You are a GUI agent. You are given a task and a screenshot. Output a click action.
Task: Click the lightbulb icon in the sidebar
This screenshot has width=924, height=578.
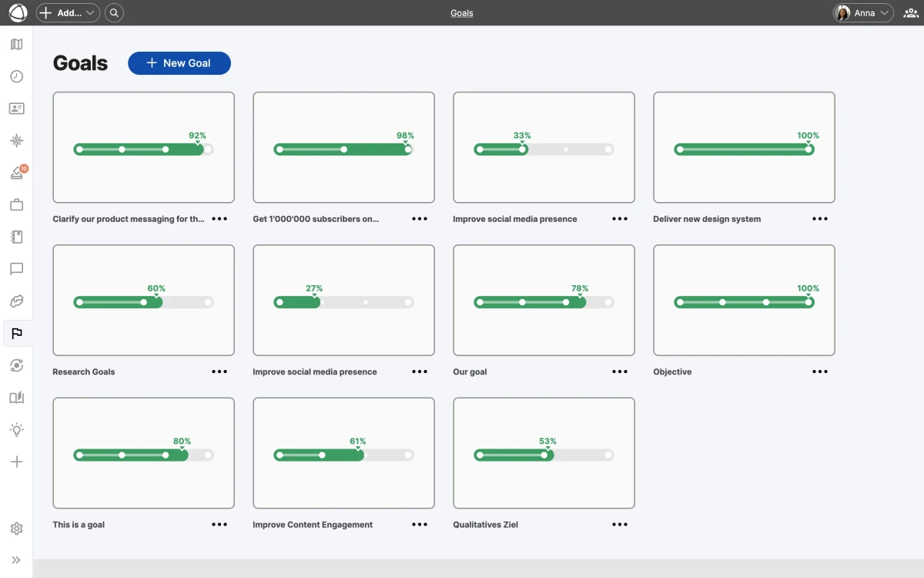pyautogui.click(x=16, y=429)
